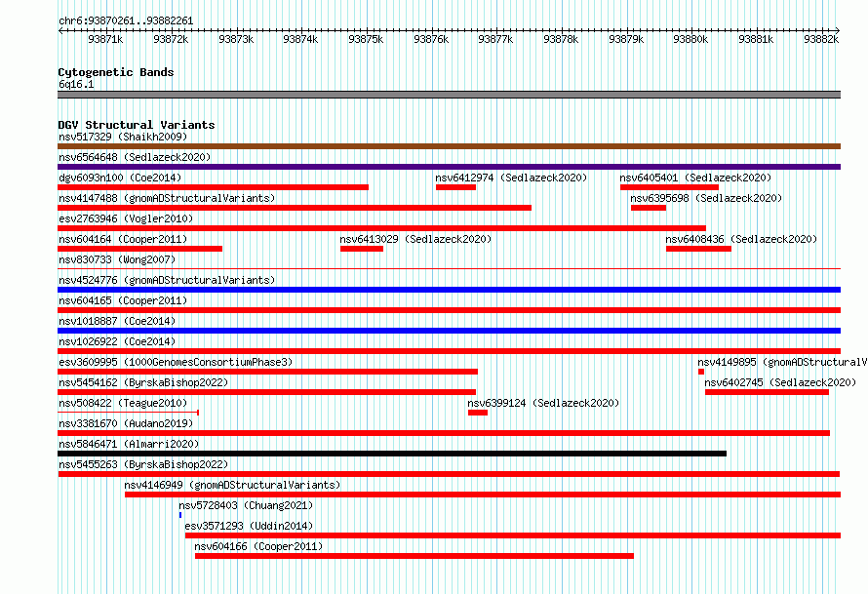Viewport: 868px width, 594px height.
Task: Open the nsv4149895 gnomAD variant label
Action: pos(782,362)
